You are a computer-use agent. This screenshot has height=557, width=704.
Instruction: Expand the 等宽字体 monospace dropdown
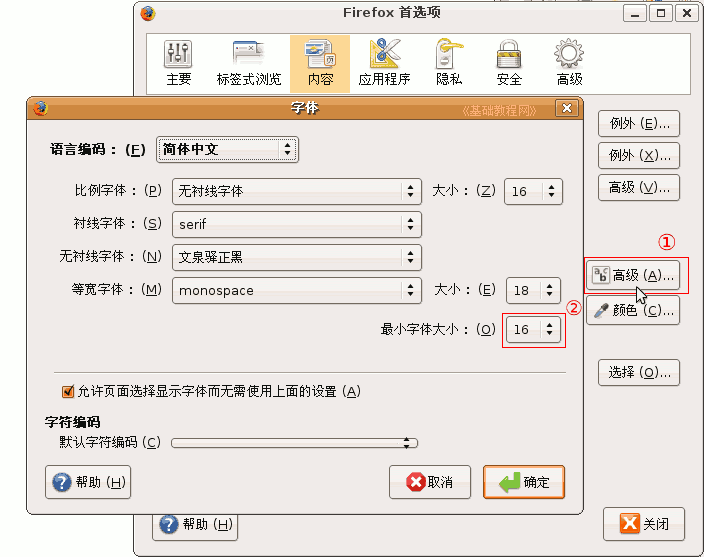[x=297, y=290]
